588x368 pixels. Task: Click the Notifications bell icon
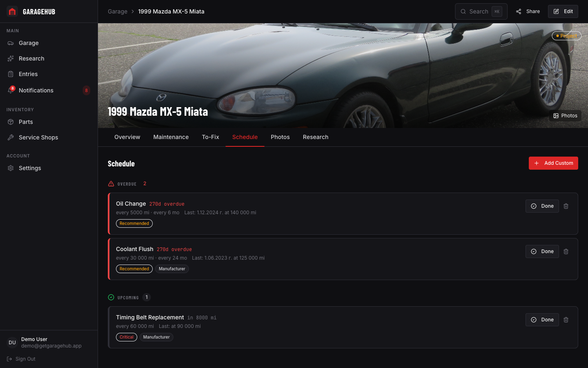click(11, 90)
